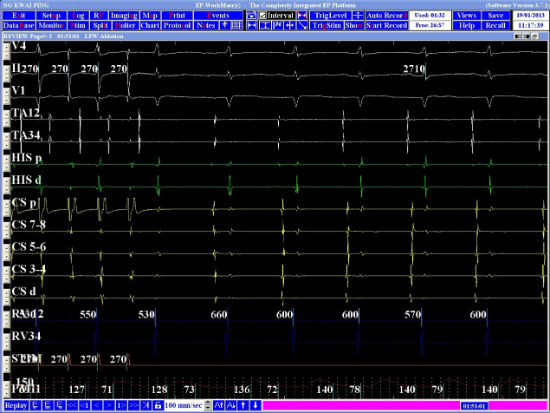Click the upward arrow icon beside Notes
Image resolution: width=550 pixels, height=413 pixels.
(x=225, y=26)
